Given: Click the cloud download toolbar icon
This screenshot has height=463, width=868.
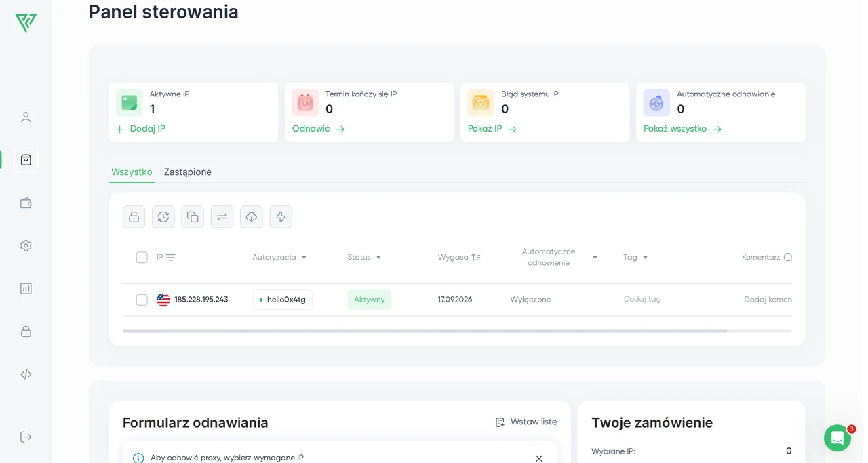Looking at the screenshot, I should [252, 217].
